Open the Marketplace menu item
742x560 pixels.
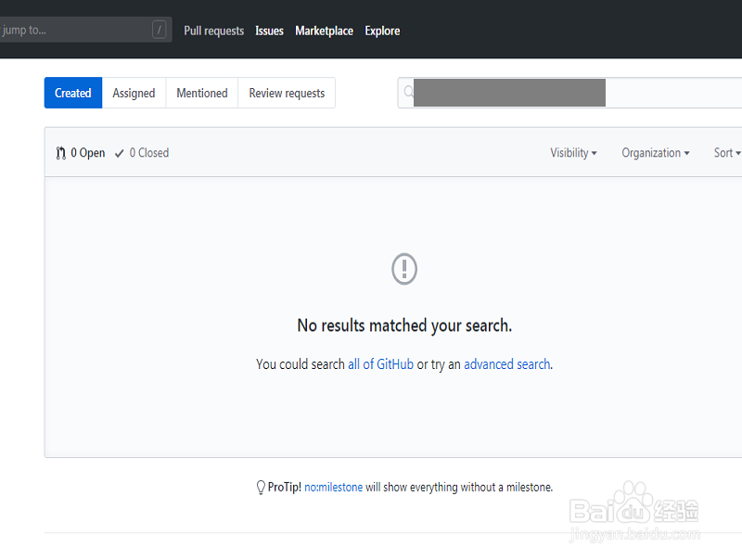click(x=324, y=30)
